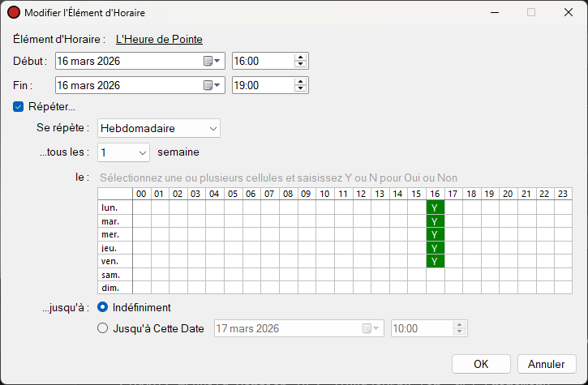Image resolution: width=588 pixels, height=385 pixels.
Task: Click the 00 hour column header
Action: [x=142, y=194]
